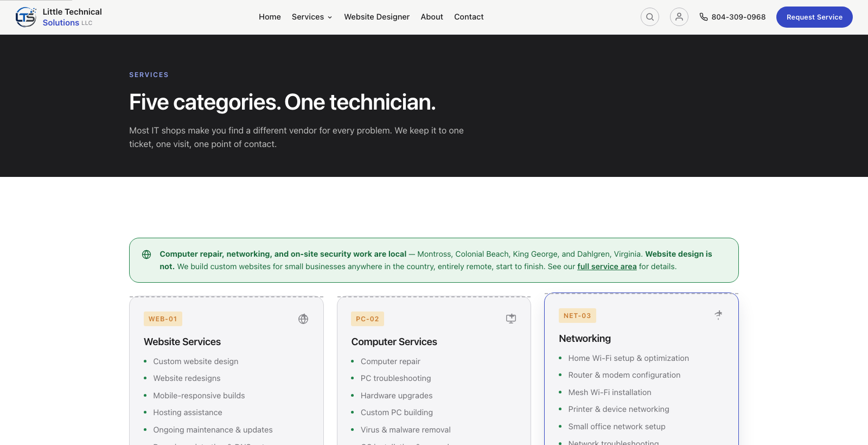Click 'Custom website design' list item
This screenshot has height=445, width=868.
195,361
